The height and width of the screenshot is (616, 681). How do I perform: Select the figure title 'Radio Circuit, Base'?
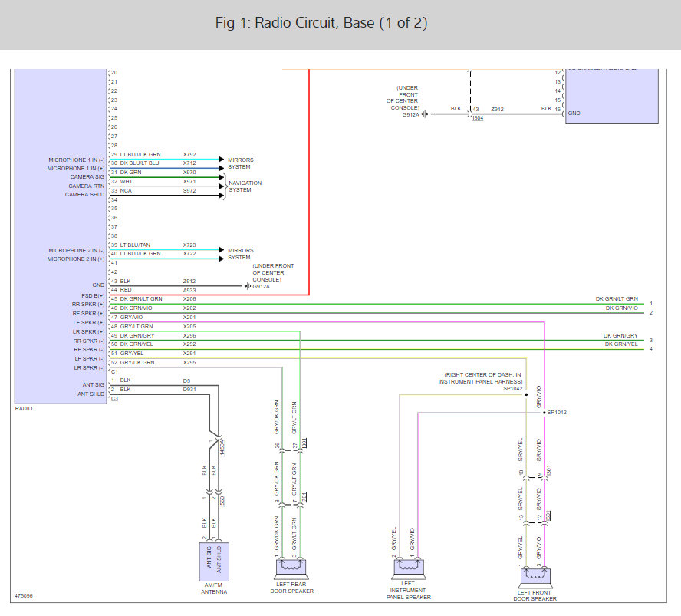[321, 23]
